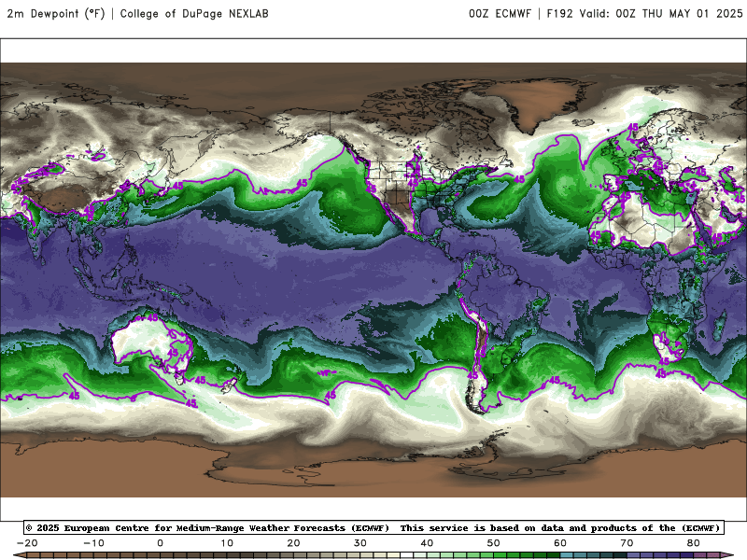Click the 60 value on the color scale
Viewport: 747px width, 560px height.
(x=560, y=543)
